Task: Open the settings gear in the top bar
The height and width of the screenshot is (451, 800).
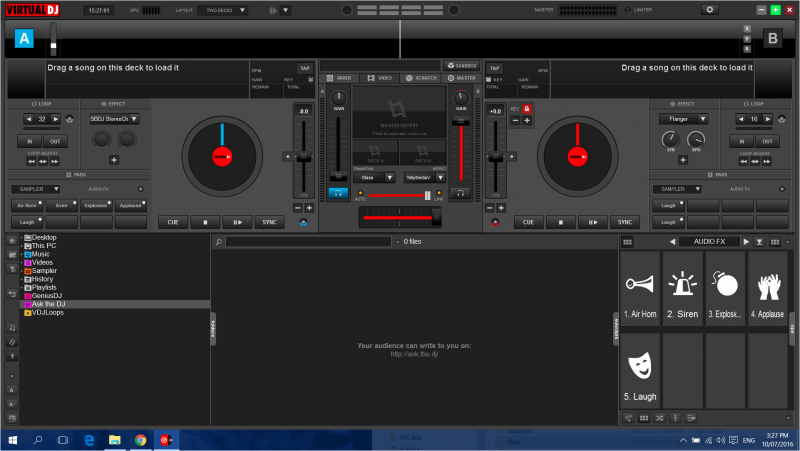Action: click(709, 10)
